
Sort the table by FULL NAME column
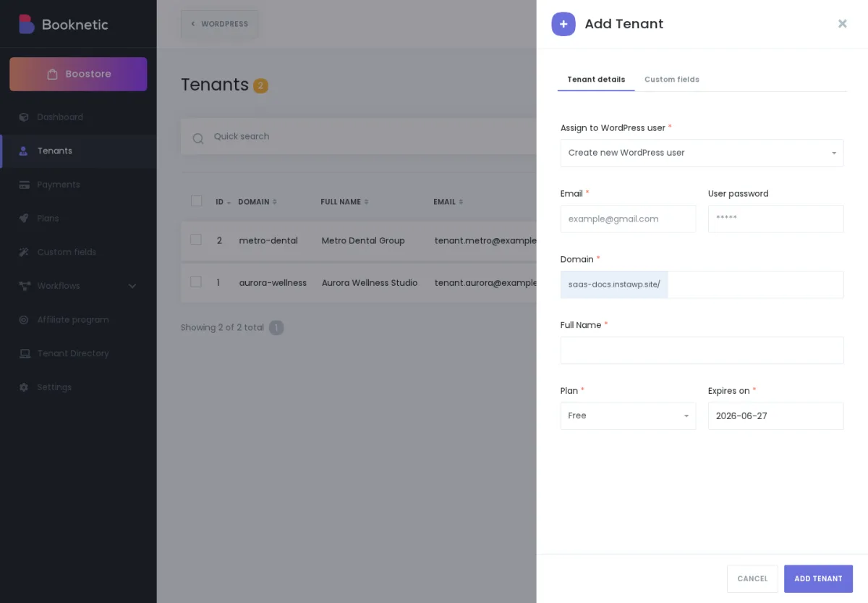coord(344,202)
